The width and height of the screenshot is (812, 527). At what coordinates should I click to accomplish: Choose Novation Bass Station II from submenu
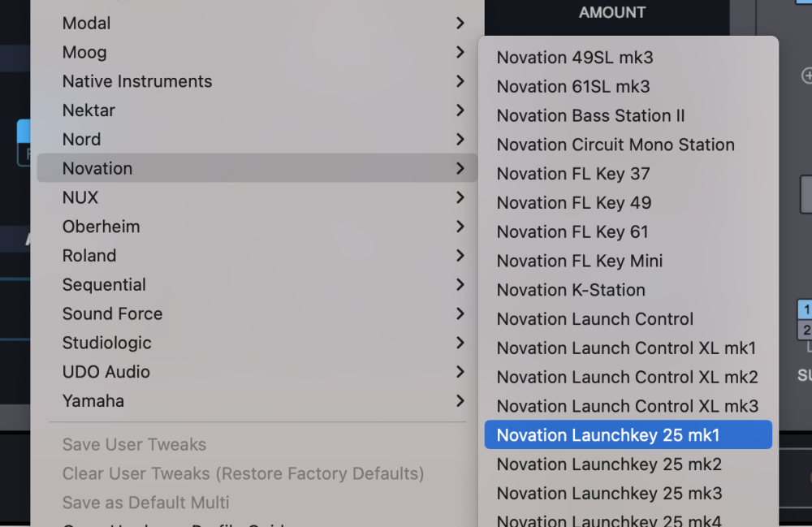point(590,116)
